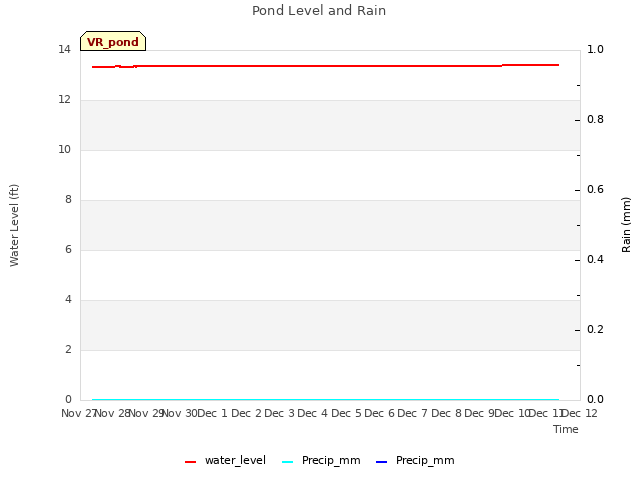Toggle the blue Precip_mm legend entry
640x480 pixels.
[415, 460]
